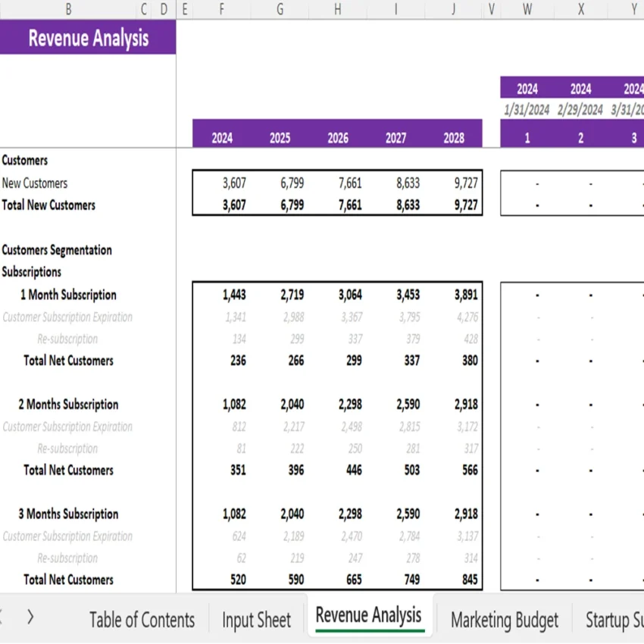Click the 1 Month Subscription label cell
This screenshot has width=644, height=644.
click(x=68, y=295)
